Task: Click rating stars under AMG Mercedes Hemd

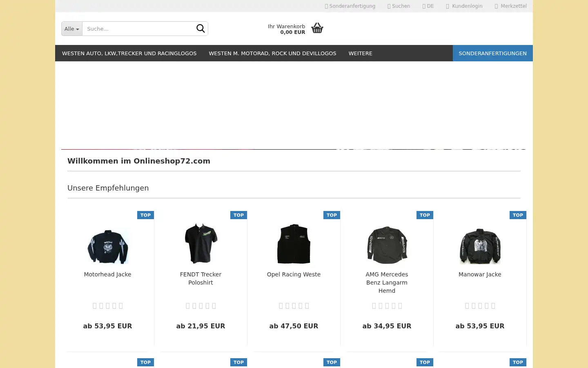Action: point(387,306)
